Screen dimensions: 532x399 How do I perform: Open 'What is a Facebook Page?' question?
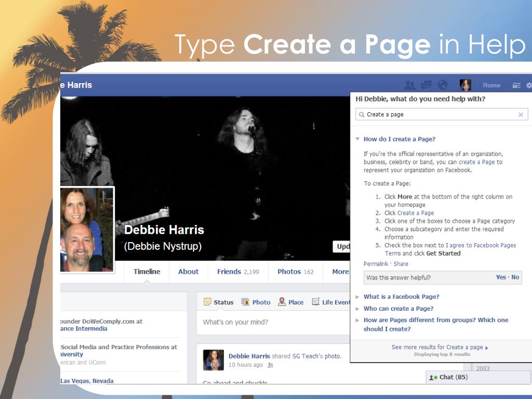(x=402, y=297)
